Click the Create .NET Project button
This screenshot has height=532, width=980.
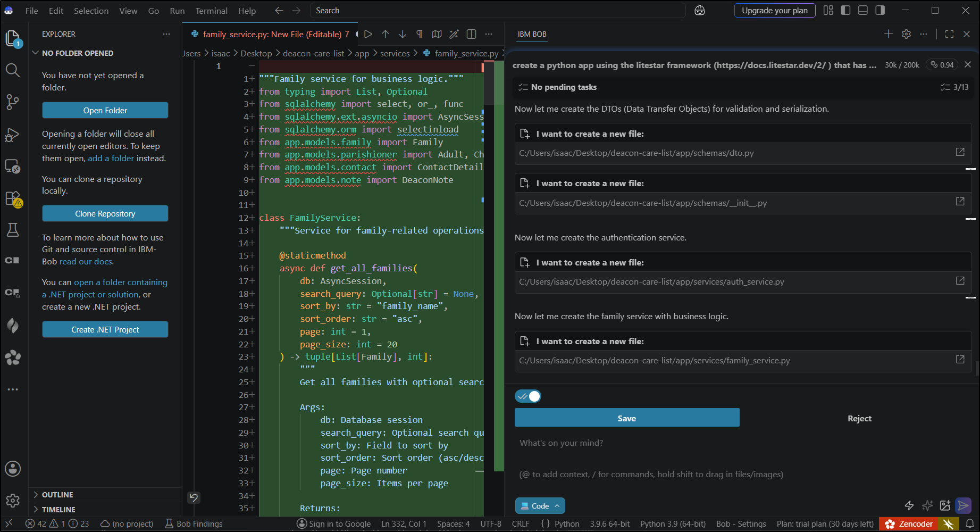pyautogui.click(x=105, y=330)
